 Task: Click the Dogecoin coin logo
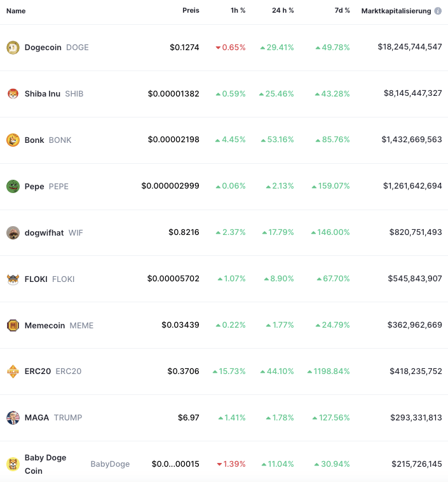pos(13,48)
